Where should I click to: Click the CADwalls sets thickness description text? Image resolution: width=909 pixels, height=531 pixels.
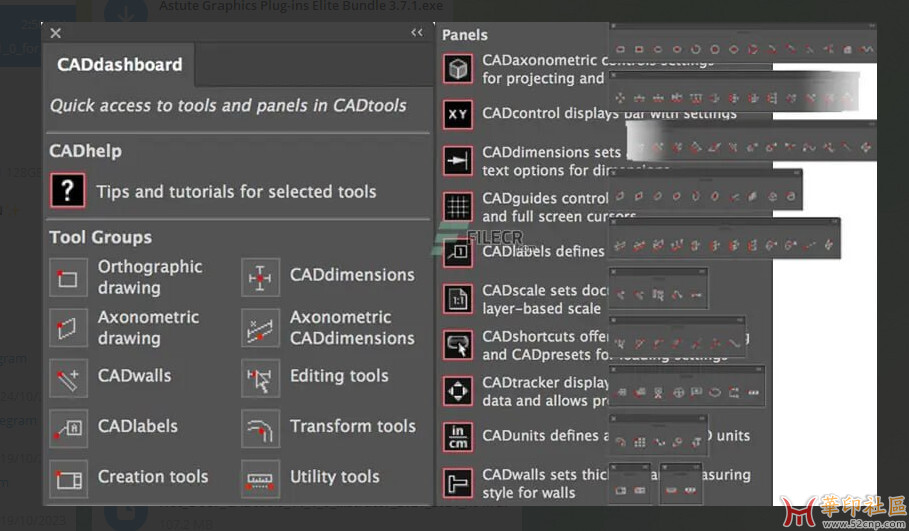point(545,483)
